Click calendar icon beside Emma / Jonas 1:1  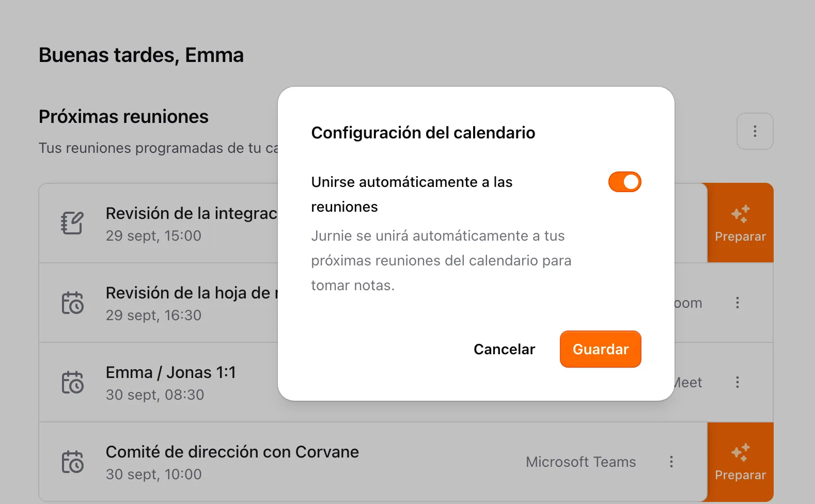coord(72,382)
